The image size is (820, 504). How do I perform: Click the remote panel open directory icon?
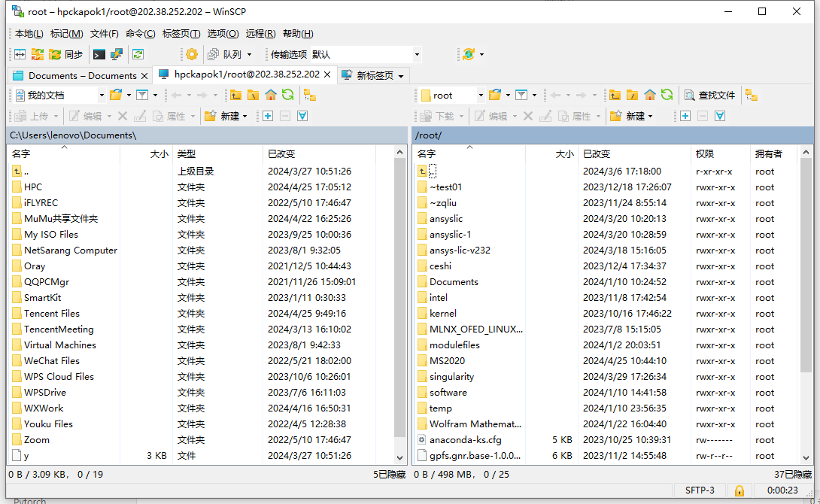[x=495, y=95]
